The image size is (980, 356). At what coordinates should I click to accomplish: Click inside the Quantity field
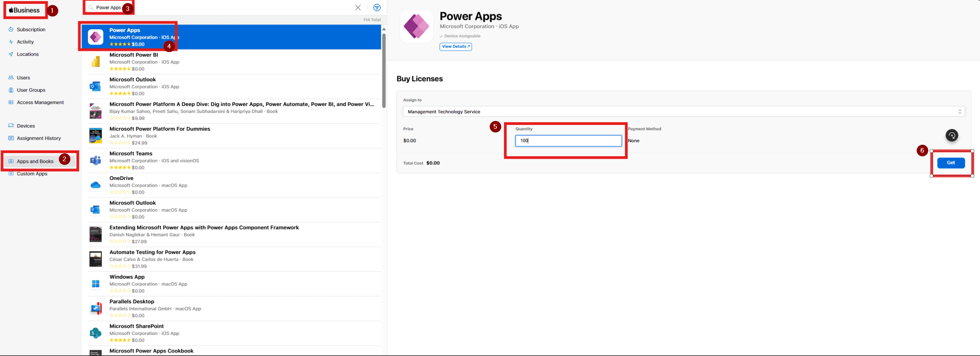tap(568, 141)
